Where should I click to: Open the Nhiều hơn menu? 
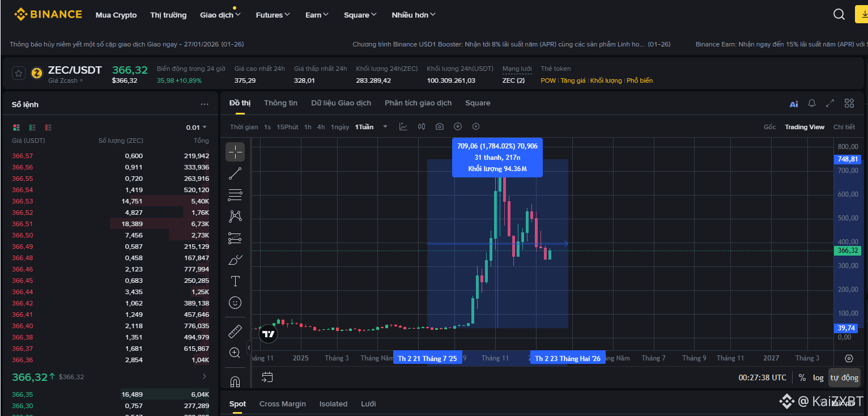(x=414, y=15)
